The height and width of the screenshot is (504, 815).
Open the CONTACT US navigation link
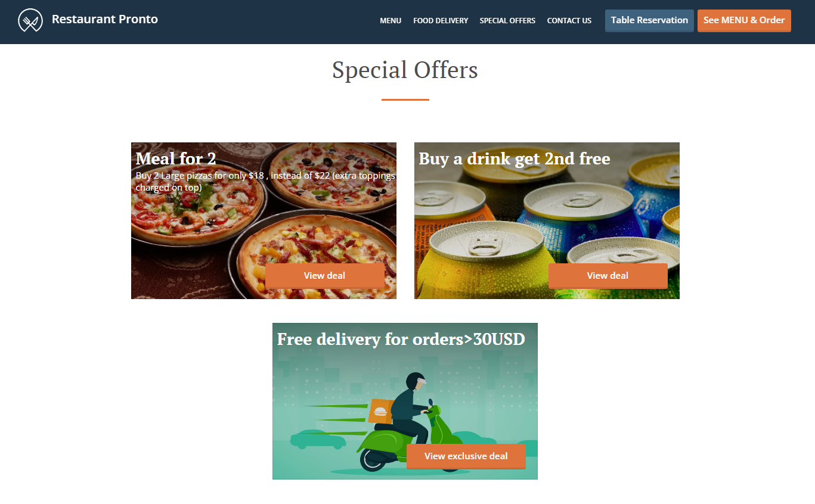[569, 21]
